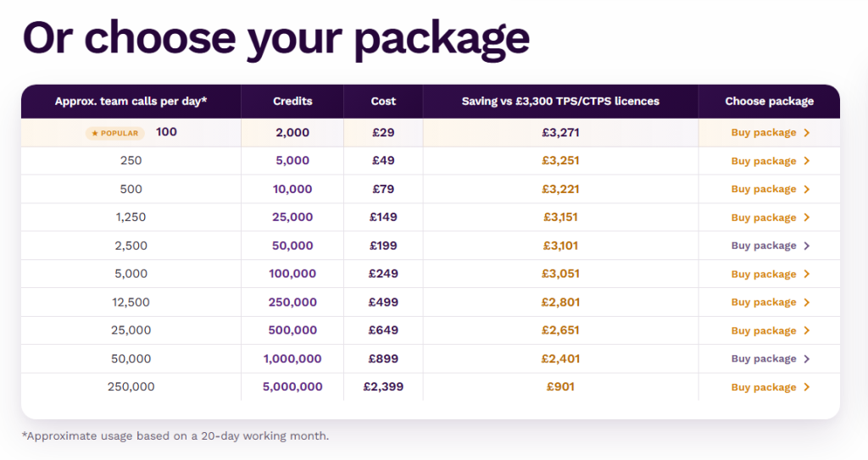Click the arrow icon in the £649 row
868x460 pixels.
click(x=807, y=330)
